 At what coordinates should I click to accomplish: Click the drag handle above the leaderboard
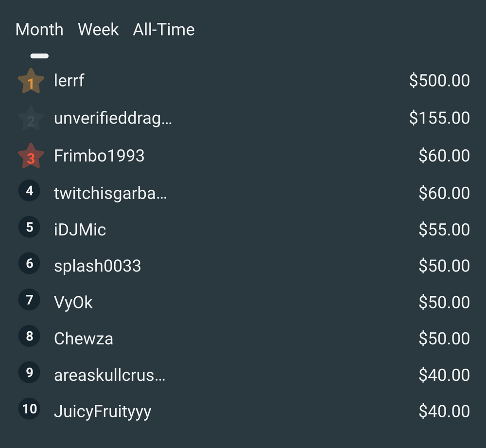pos(38,55)
